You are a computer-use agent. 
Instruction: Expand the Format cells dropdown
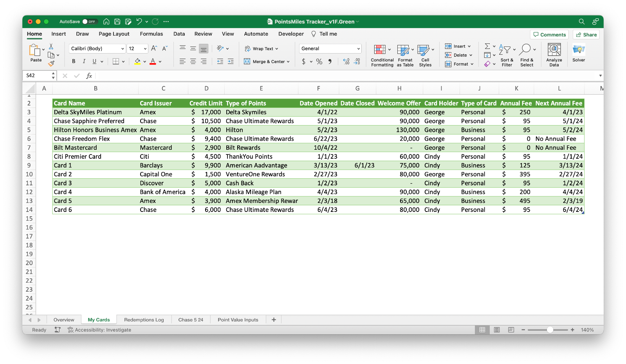pyautogui.click(x=472, y=64)
